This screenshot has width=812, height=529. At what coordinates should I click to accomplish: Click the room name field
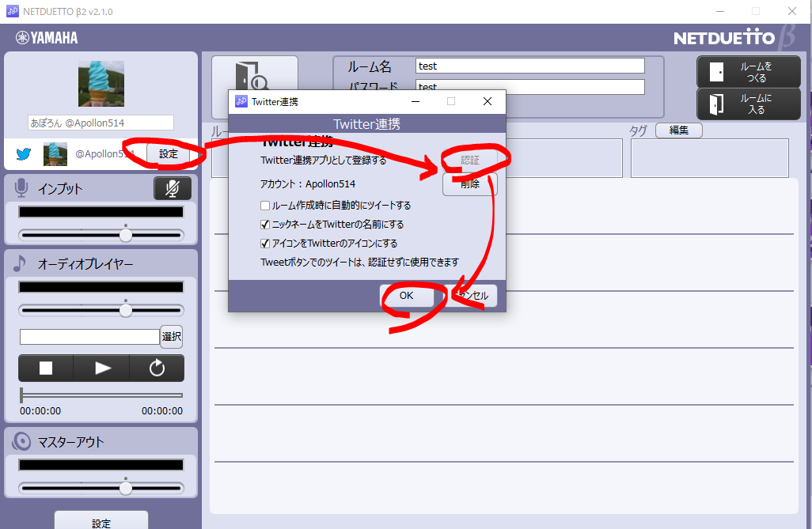pos(529,66)
